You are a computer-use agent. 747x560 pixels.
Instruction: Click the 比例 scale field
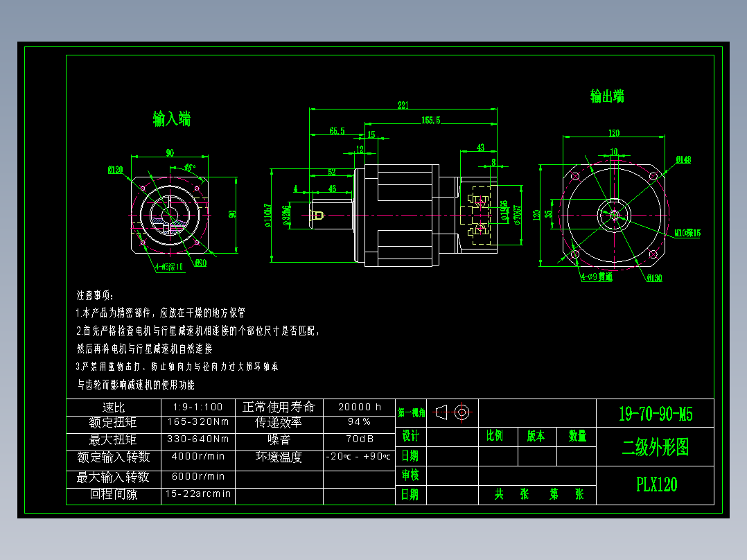[496, 436]
